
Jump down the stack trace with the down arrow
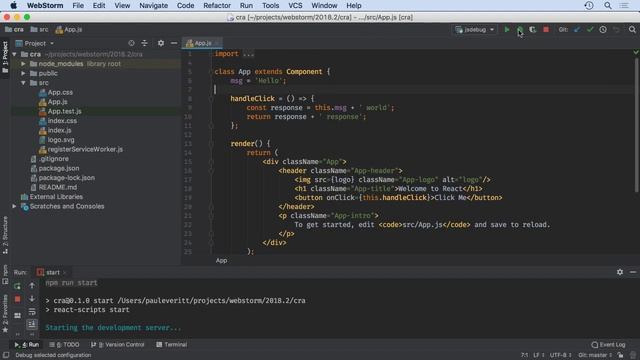pyautogui.click(x=32, y=299)
